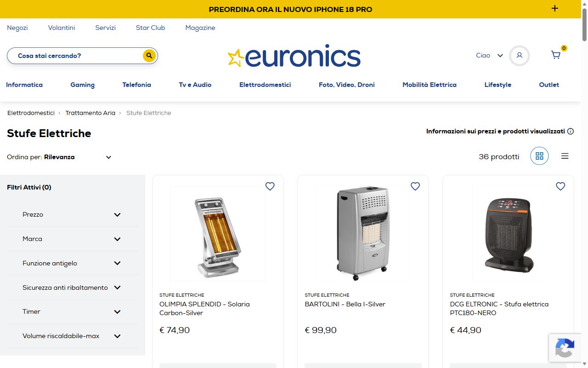Expand the Sicurezza anti ribaltamento filter
This screenshot has height=368, width=588.
73,287
